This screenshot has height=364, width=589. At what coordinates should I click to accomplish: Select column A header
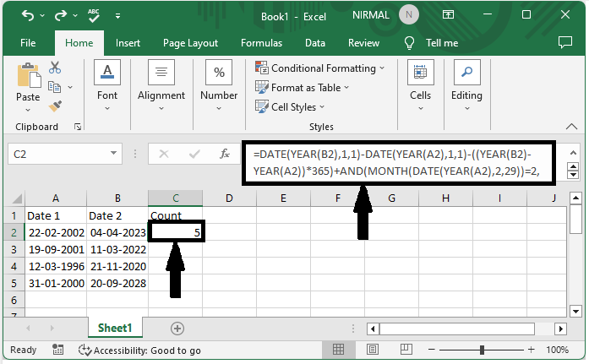[56, 198]
